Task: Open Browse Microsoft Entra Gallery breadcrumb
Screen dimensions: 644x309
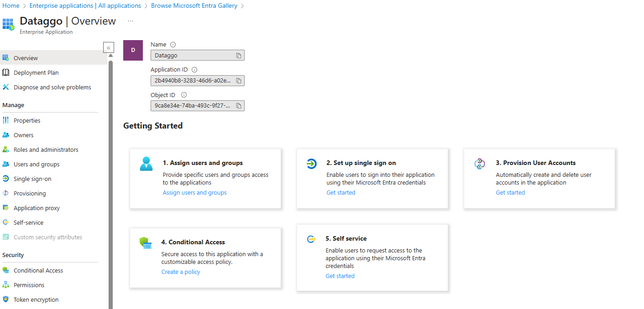Action: pos(194,5)
